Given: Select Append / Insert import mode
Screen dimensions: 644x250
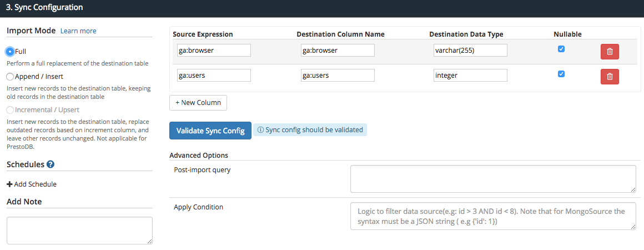Looking at the screenshot, I should tap(10, 77).
